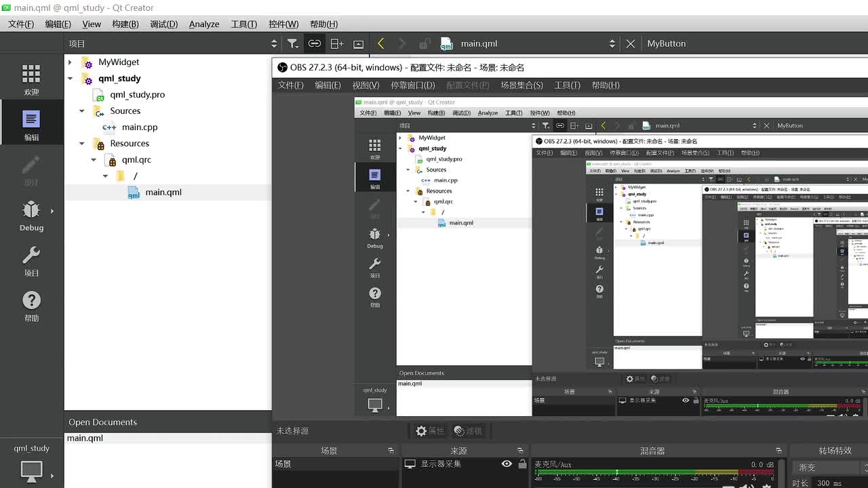Hide 显示器采集 source using the eye icon

pos(507,464)
